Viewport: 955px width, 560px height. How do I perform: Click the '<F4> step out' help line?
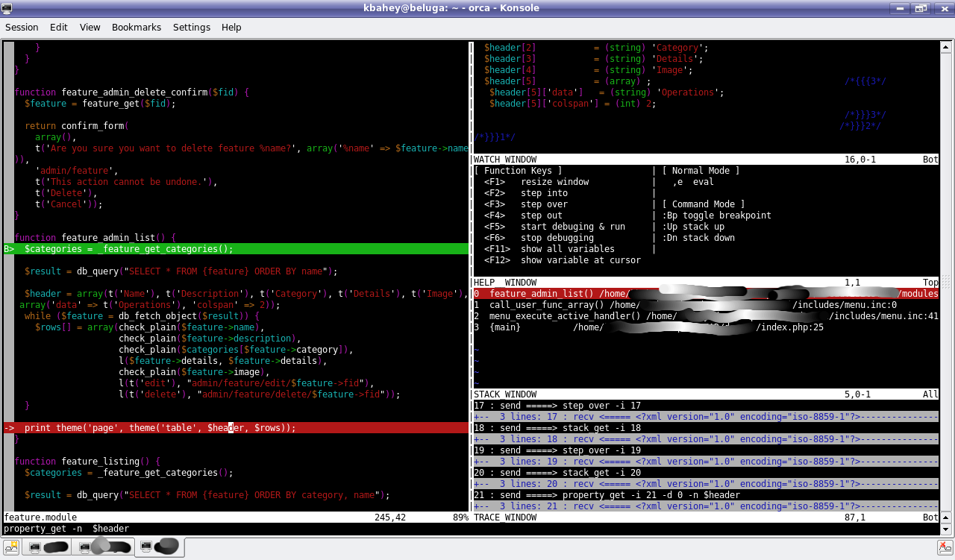(x=523, y=215)
